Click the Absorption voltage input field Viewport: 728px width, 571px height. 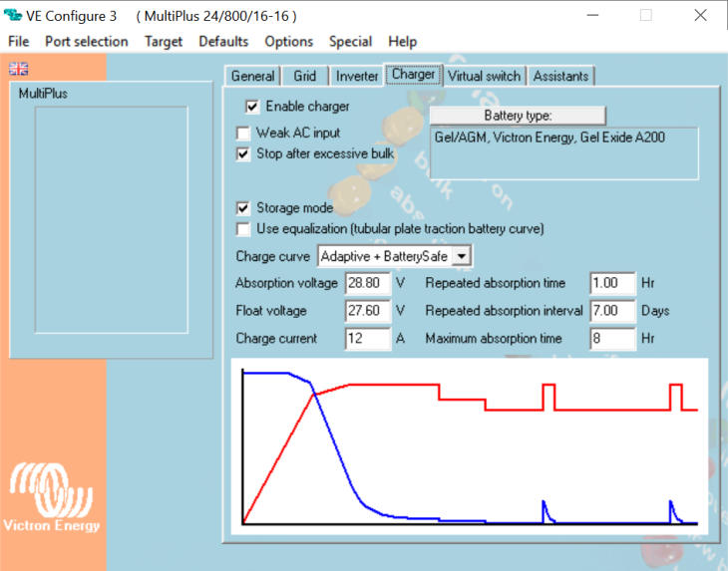tap(367, 283)
